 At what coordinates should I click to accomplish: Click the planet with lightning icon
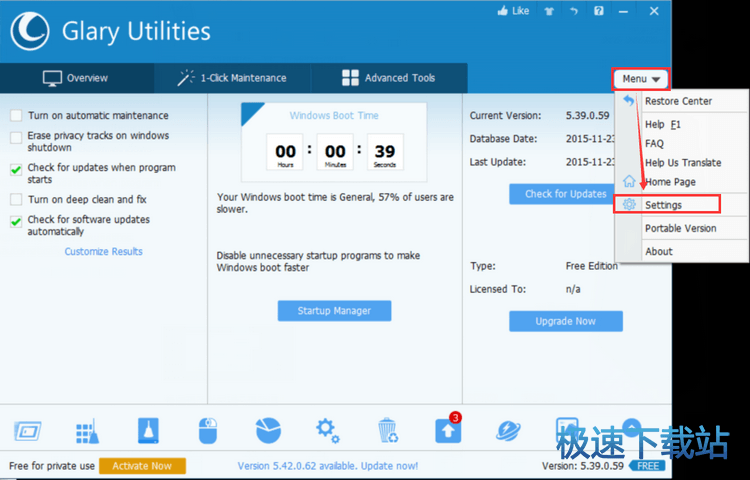508,431
